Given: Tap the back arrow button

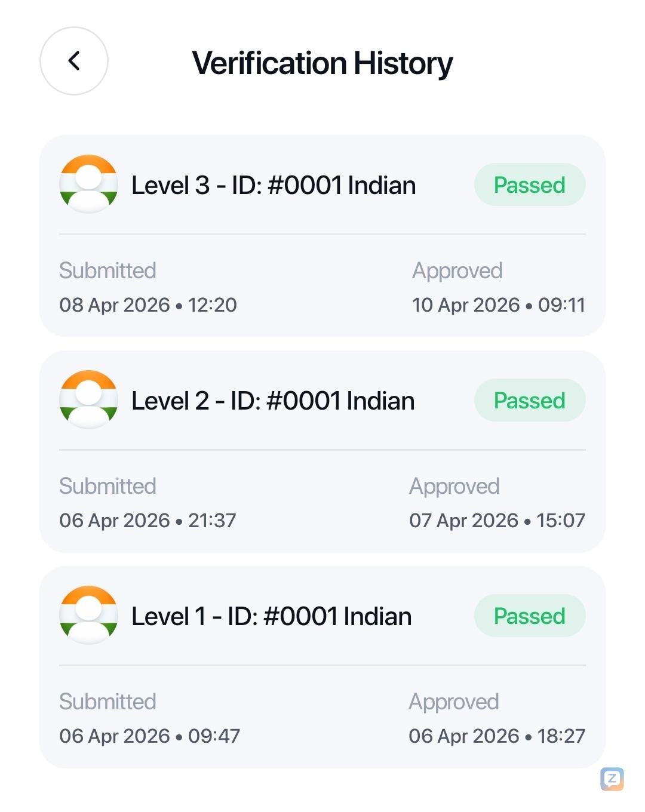Looking at the screenshot, I should [x=74, y=61].
